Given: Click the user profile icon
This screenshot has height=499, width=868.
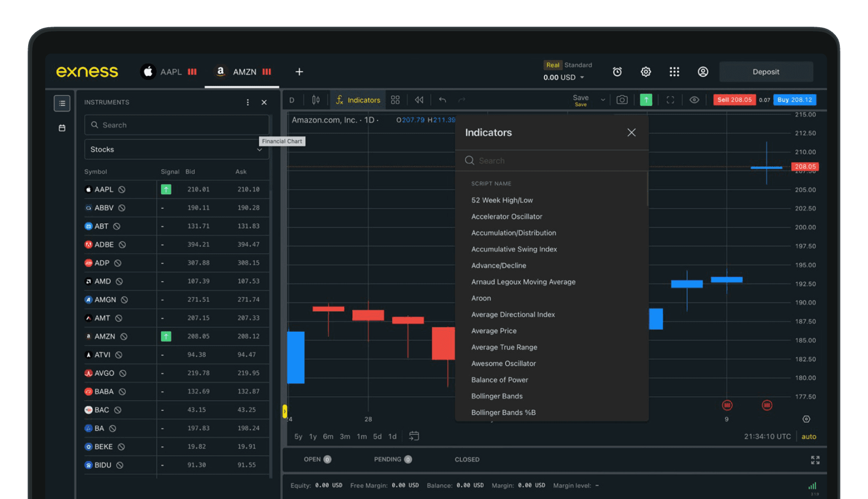Looking at the screenshot, I should (x=703, y=72).
